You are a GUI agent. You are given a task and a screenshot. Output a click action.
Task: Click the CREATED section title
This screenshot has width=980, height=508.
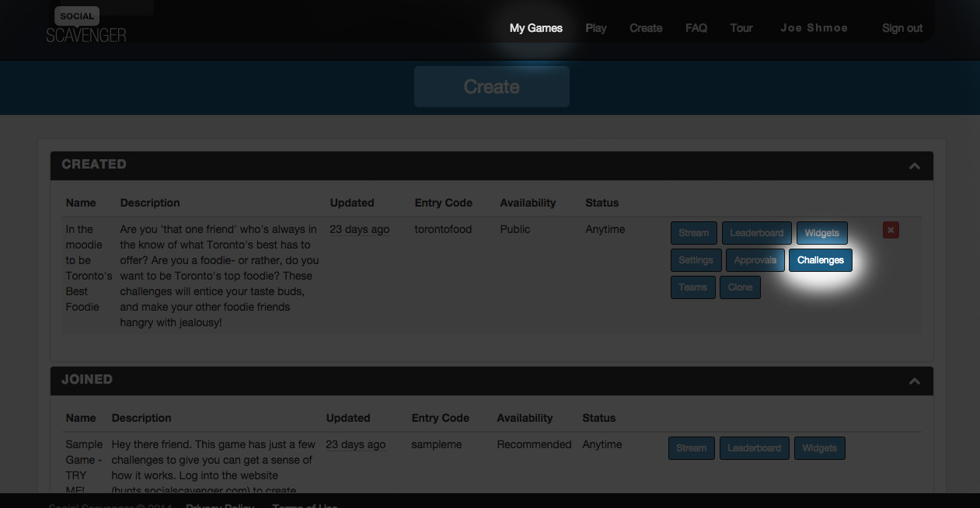[x=94, y=165]
